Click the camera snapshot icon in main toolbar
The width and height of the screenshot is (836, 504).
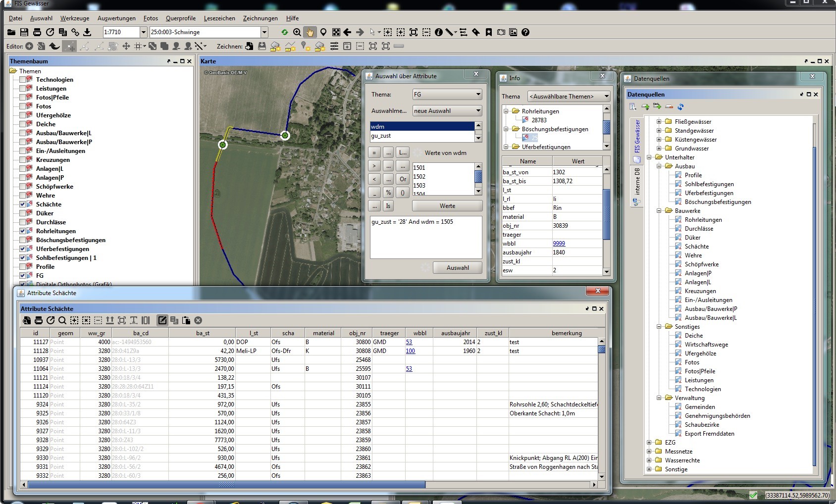coord(501,32)
